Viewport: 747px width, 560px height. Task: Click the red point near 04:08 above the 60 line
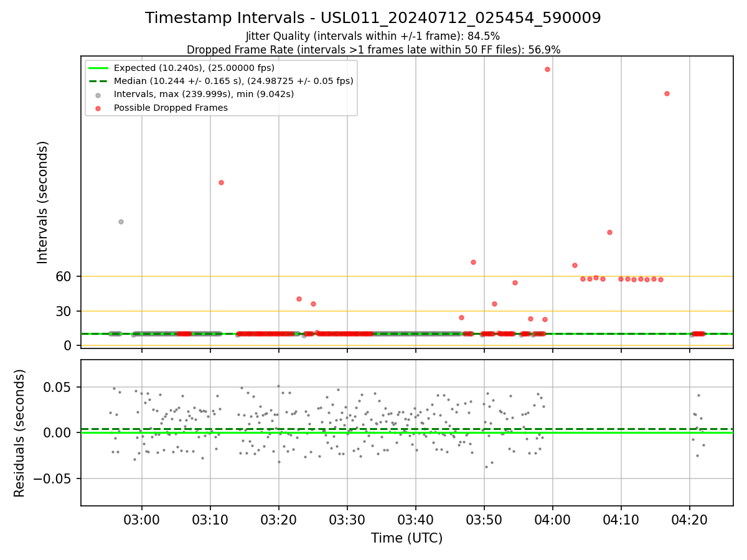coord(609,232)
